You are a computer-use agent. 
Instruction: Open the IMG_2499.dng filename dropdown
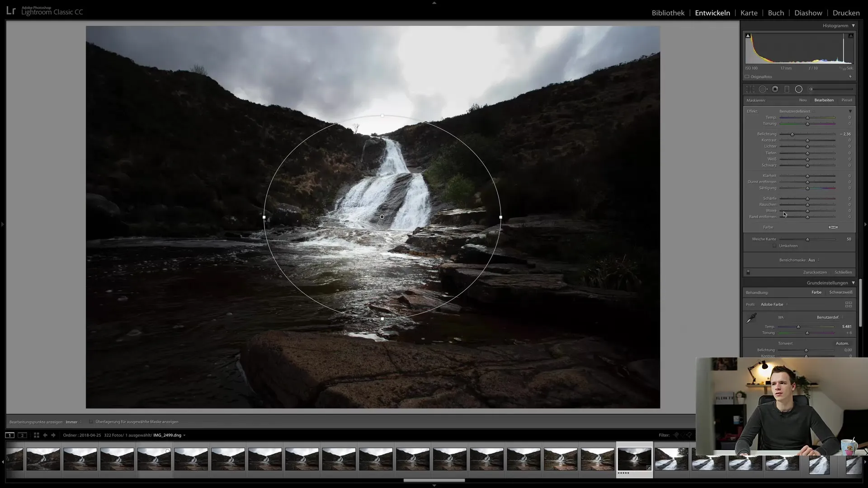[x=169, y=435]
